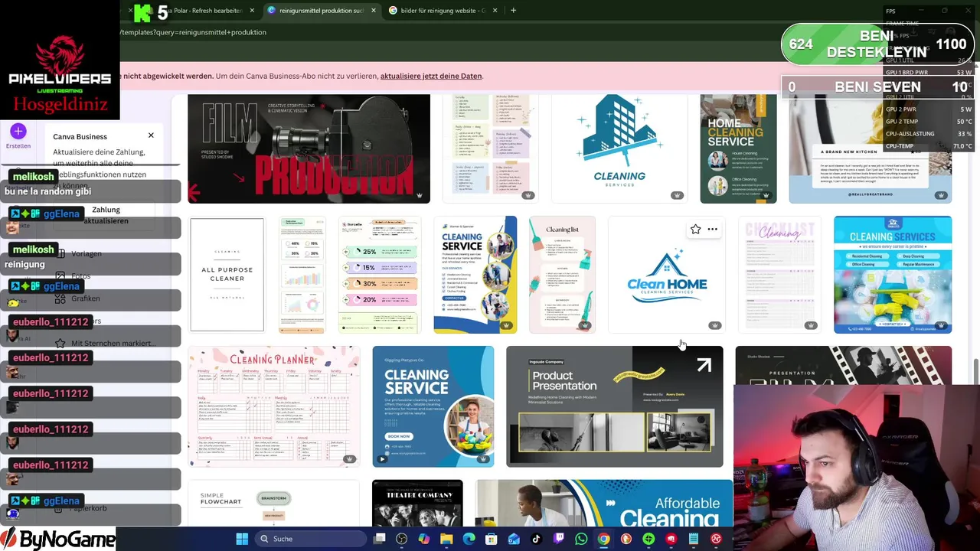Open Microsoft Store from the taskbar

[x=491, y=539]
